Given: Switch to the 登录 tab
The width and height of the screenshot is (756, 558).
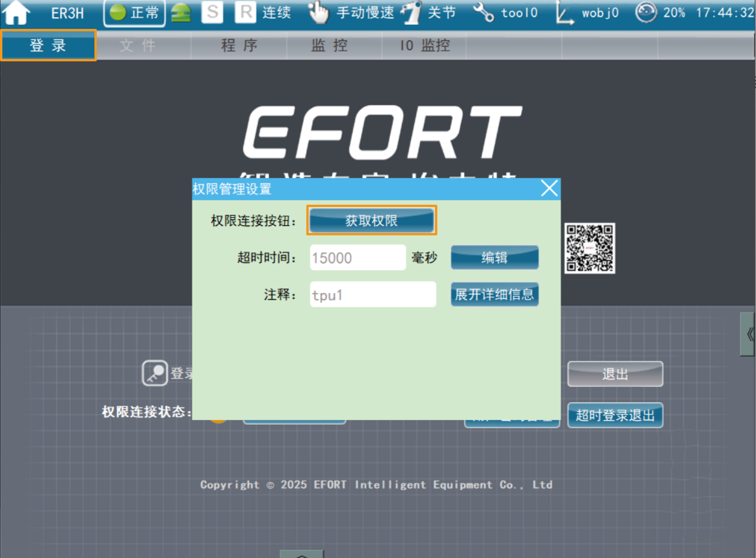Looking at the screenshot, I should [48, 45].
